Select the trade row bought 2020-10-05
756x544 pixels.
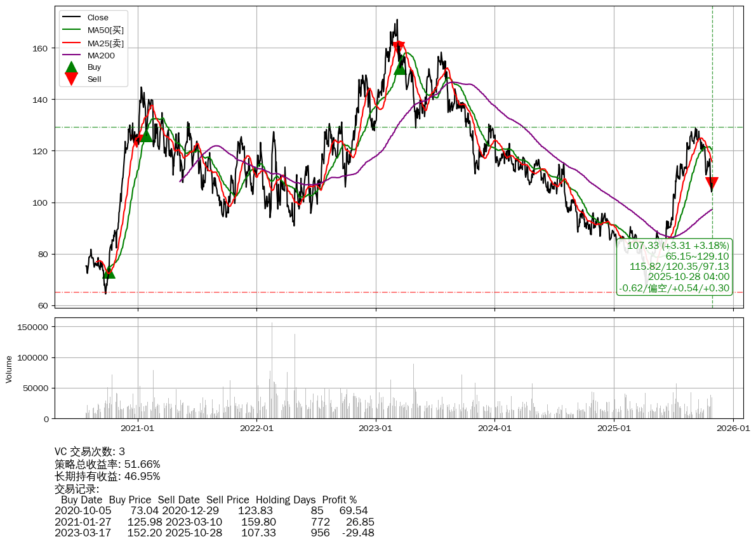pos(211,510)
